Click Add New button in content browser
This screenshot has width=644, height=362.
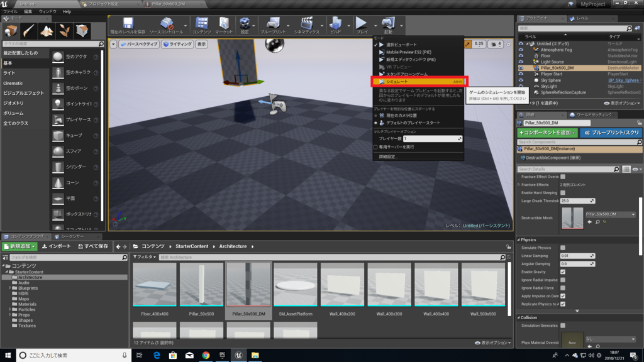click(x=19, y=246)
